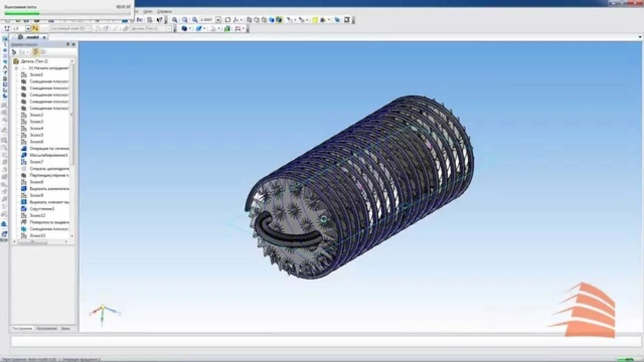
Task: Click the rotate/refresh view icon
Action: (x=227, y=20)
